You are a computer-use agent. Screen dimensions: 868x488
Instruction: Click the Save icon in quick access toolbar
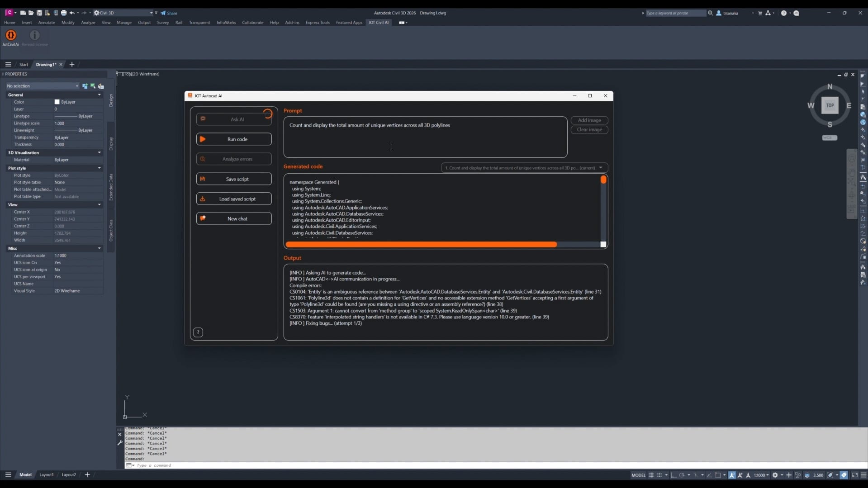(39, 13)
